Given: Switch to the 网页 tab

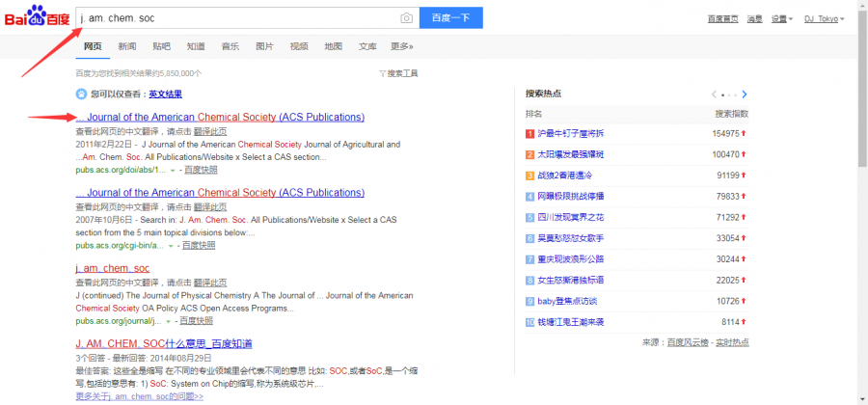Looking at the screenshot, I should click(x=93, y=46).
